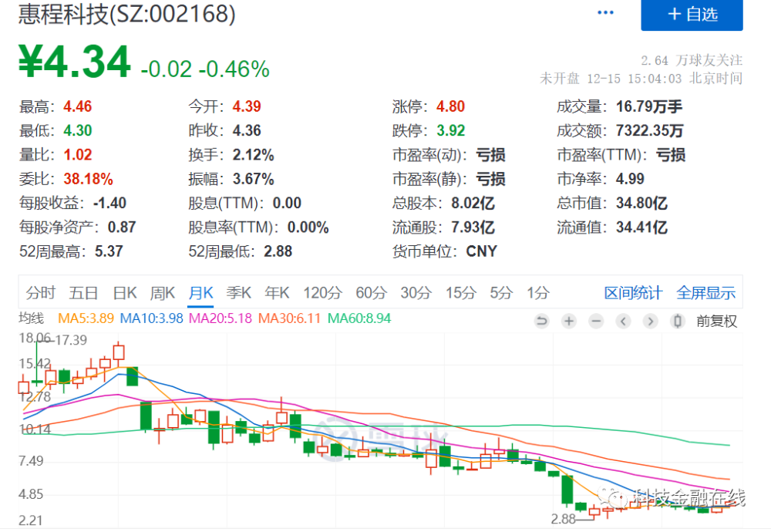The image size is (771, 532).
Task: Click the 市净率 value 4.99
Action: click(x=630, y=178)
